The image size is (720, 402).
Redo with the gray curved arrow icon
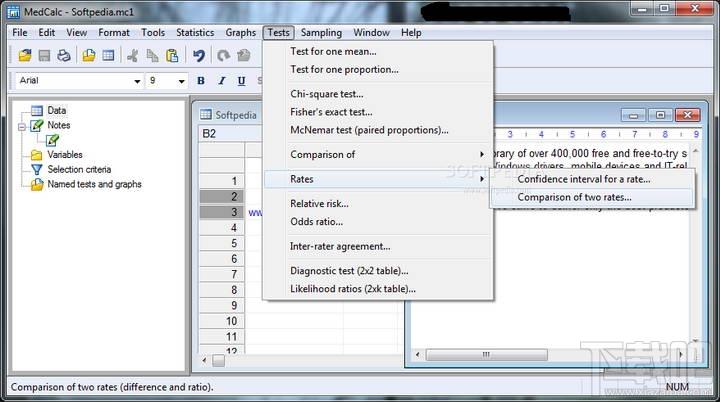(224, 56)
